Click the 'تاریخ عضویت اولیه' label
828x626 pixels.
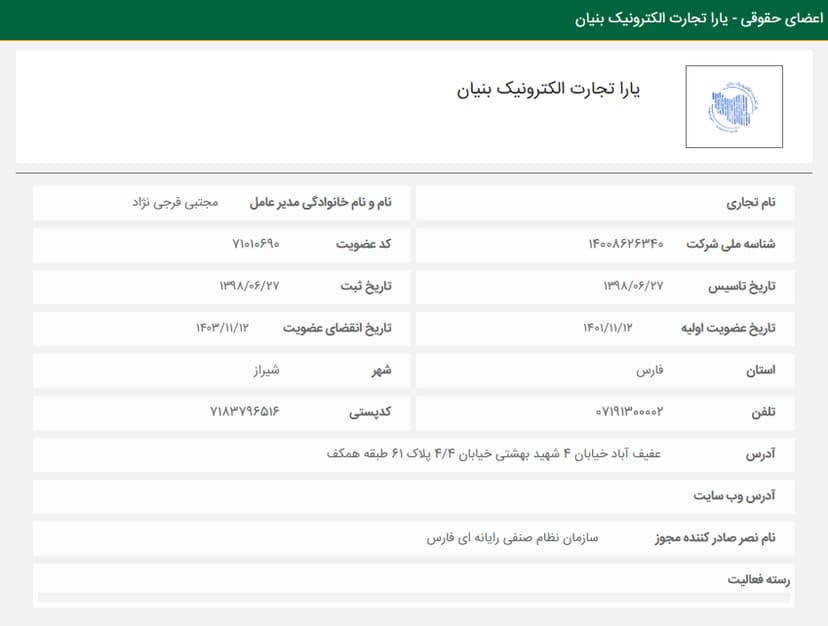pos(728,328)
